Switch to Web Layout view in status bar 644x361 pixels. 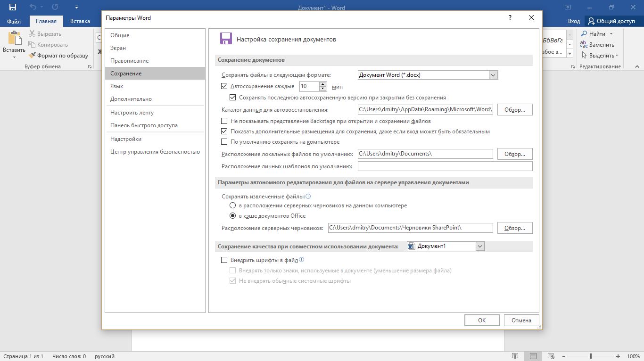(x=550, y=356)
